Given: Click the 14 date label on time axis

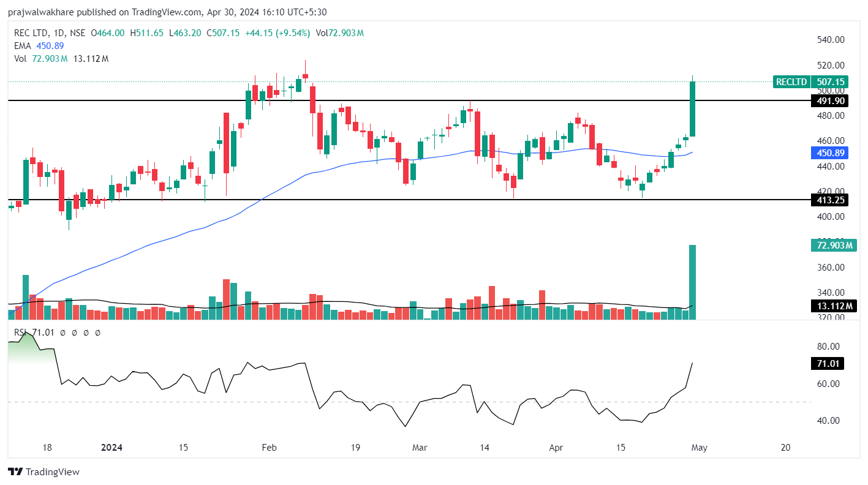Looking at the screenshot, I should (485, 448).
